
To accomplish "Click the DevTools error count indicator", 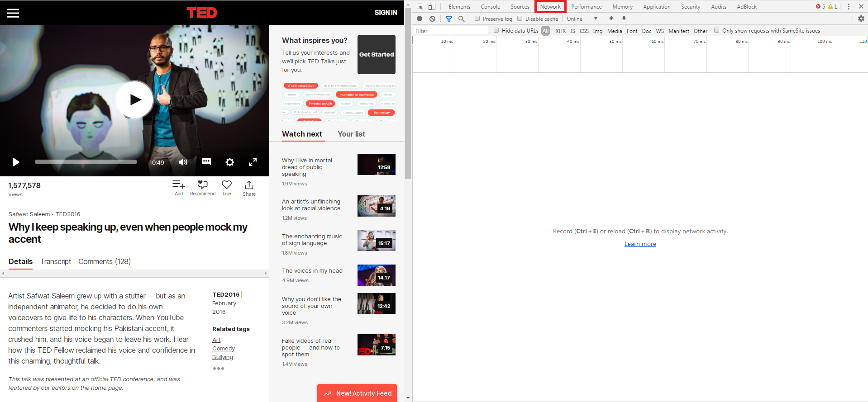I will [820, 6].
